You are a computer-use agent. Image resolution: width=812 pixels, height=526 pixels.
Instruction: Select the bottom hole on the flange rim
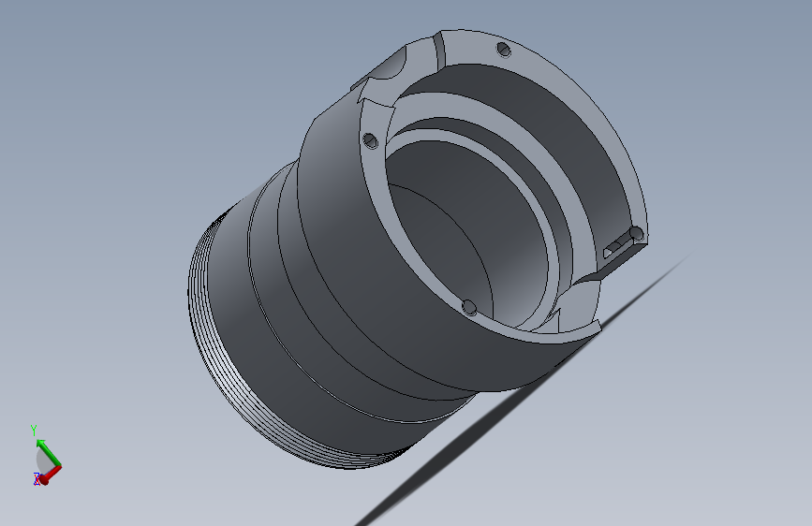468,307
